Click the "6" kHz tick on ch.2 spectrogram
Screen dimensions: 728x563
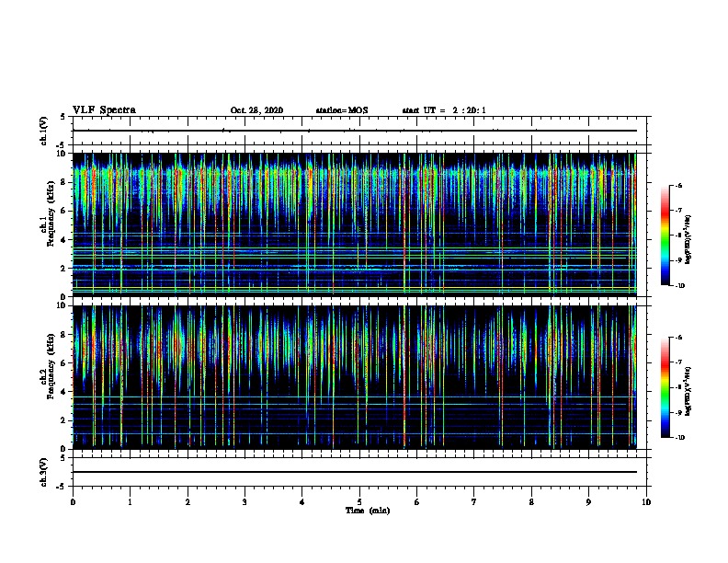64,363
